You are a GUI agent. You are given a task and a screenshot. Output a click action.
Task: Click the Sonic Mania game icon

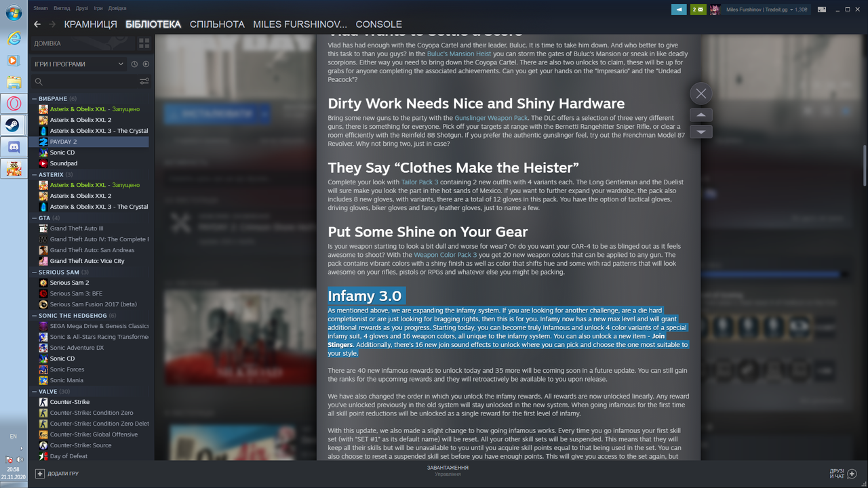click(43, 380)
